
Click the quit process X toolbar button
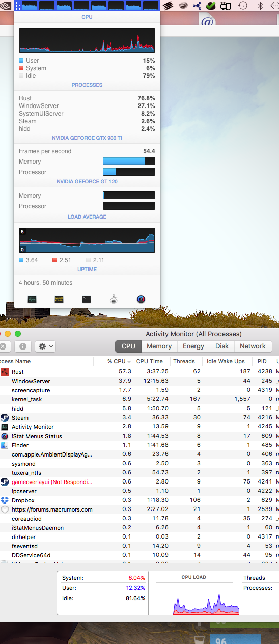pyautogui.click(x=3, y=346)
